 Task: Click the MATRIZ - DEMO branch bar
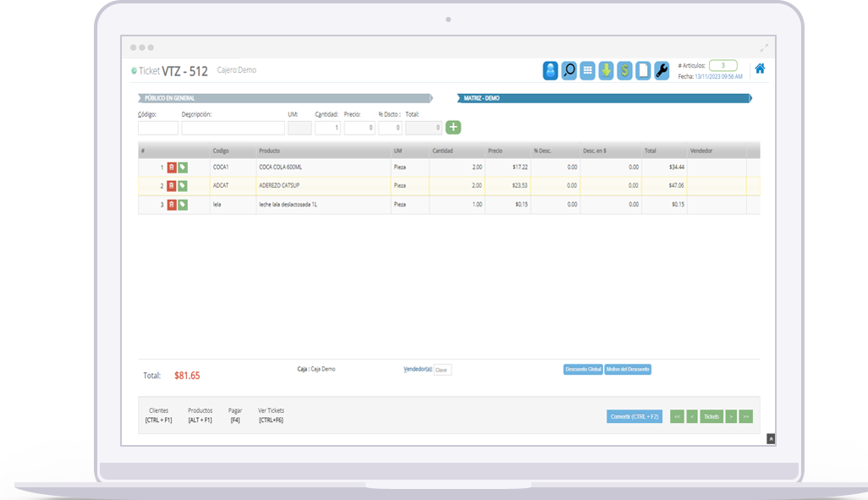tap(605, 98)
